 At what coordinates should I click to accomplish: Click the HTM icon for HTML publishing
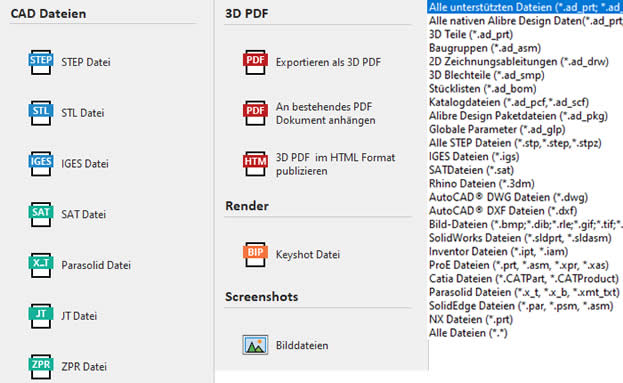pos(255,164)
